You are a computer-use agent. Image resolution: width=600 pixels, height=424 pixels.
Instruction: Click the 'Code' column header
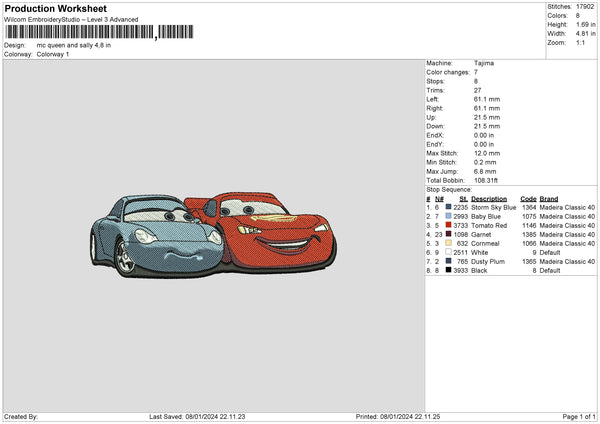tap(528, 199)
